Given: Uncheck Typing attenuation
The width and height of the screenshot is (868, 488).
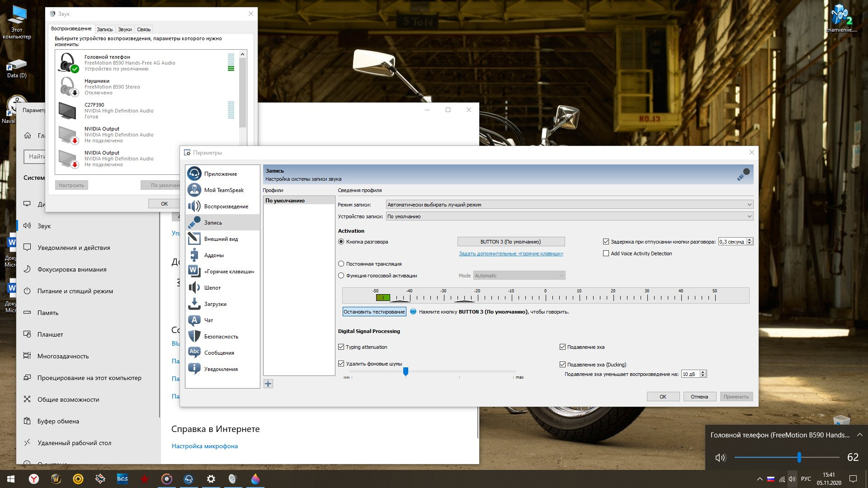Looking at the screenshot, I should pyautogui.click(x=341, y=347).
